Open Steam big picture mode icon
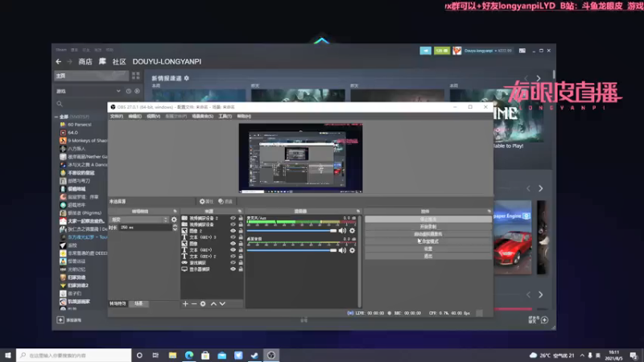The height and width of the screenshot is (362, 644). point(522,51)
